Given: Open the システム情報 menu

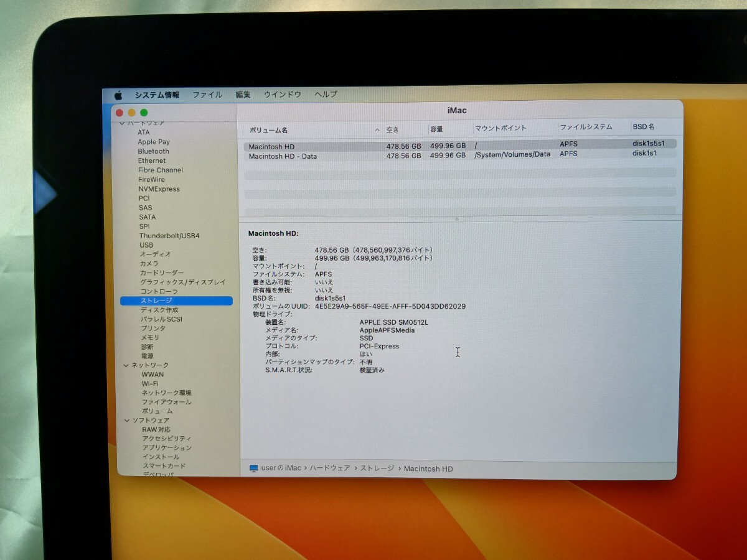Looking at the screenshot, I should click(x=157, y=95).
